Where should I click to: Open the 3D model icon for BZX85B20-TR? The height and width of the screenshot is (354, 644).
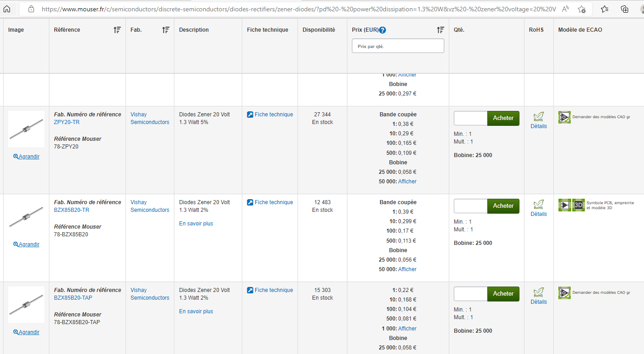coord(578,205)
